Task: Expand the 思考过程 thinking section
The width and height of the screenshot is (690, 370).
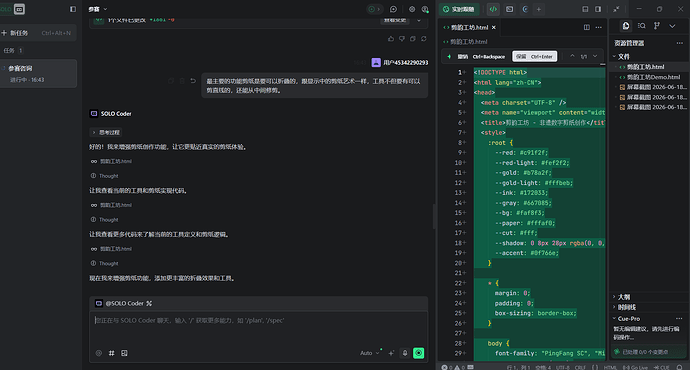Action: click(106, 132)
